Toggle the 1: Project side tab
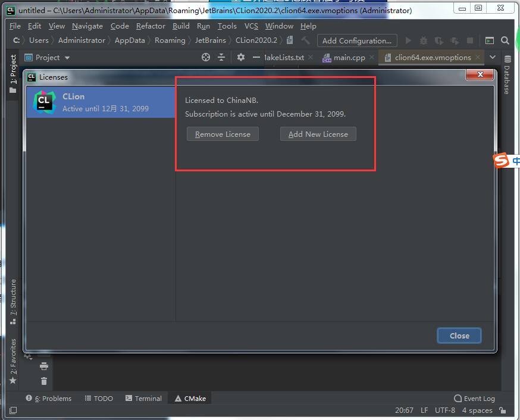The image size is (520, 420). click(13, 74)
